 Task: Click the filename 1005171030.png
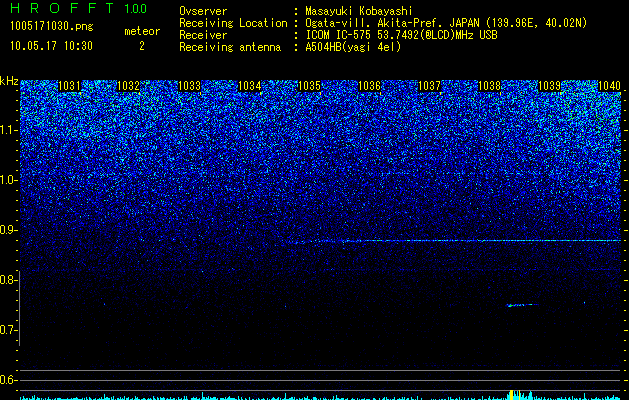52,27
